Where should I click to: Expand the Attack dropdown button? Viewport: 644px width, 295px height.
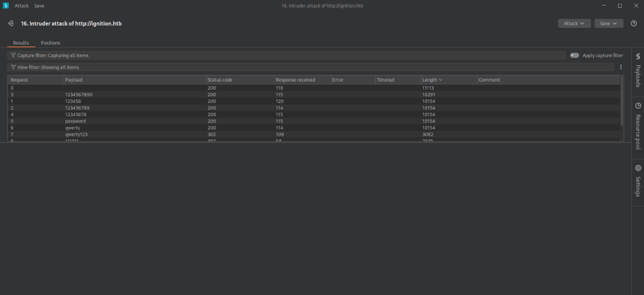574,23
